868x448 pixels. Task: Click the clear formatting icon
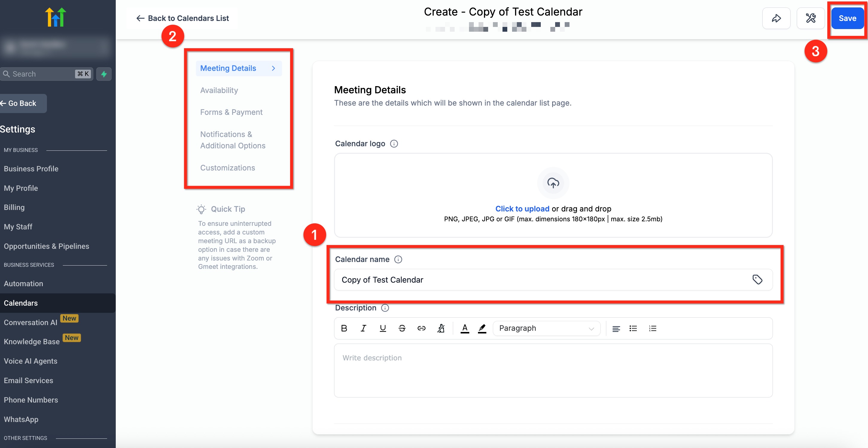pos(441,328)
